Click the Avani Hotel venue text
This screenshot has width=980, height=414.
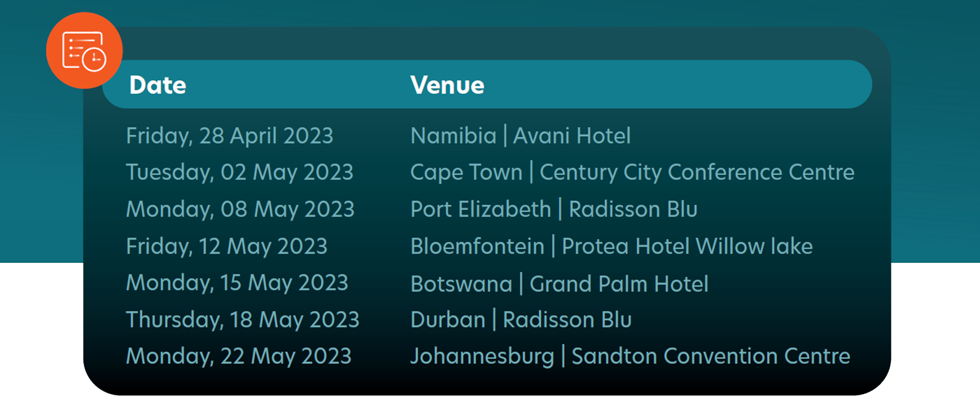point(571,136)
